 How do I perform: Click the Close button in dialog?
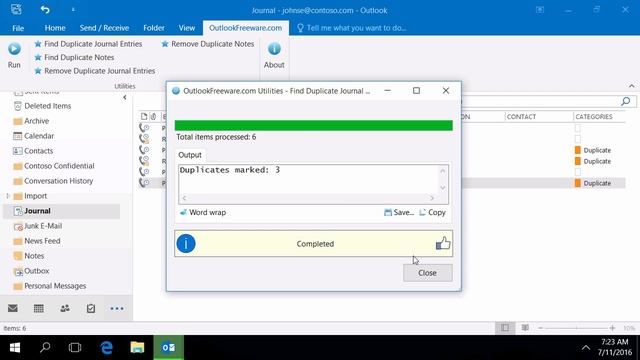428,273
